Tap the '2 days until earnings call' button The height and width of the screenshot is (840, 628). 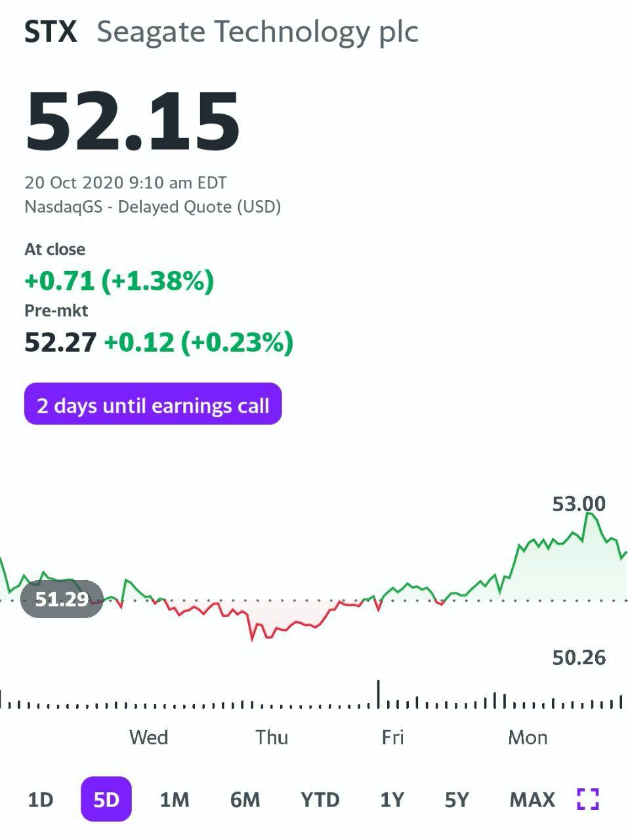pos(153,405)
